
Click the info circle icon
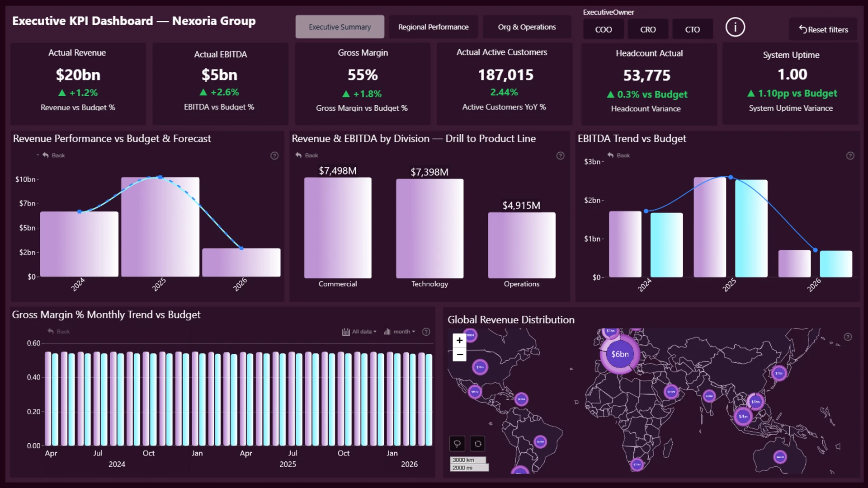[x=735, y=27]
